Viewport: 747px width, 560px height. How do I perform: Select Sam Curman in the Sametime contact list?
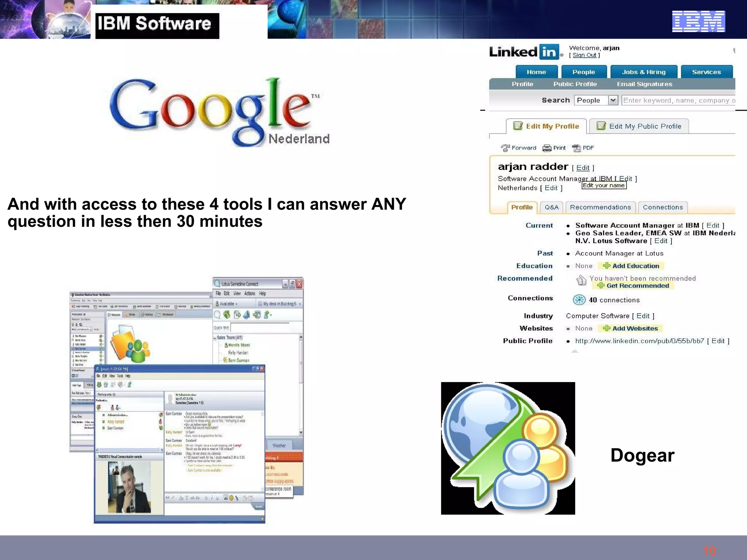[239, 360]
